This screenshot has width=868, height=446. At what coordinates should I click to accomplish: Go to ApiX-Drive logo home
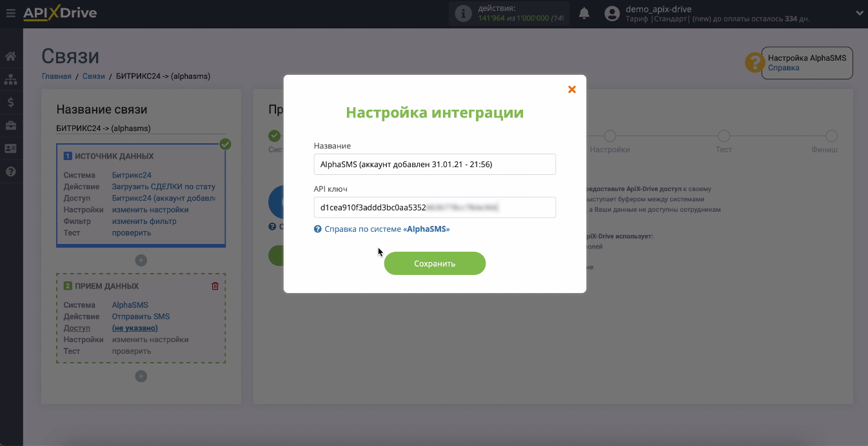pos(60,13)
